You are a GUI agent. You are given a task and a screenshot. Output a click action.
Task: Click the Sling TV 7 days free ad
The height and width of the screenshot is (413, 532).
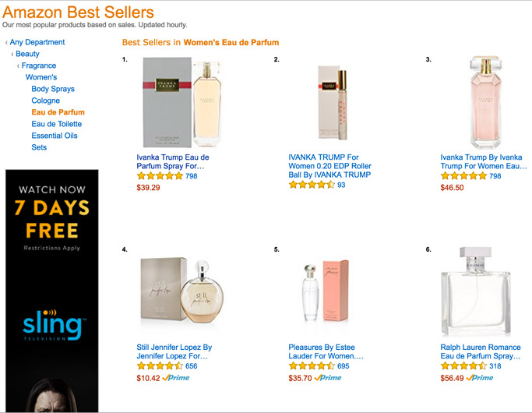(51, 290)
